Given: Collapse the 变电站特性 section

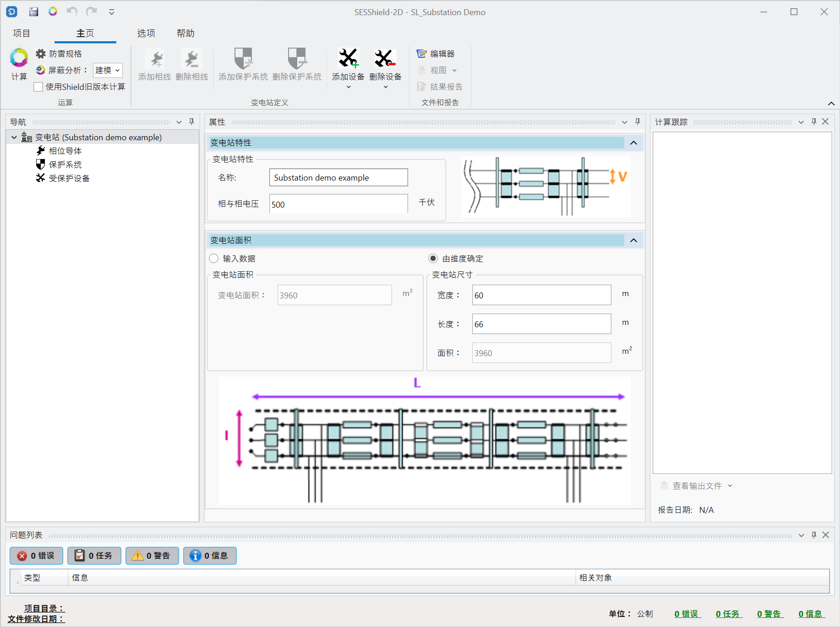Looking at the screenshot, I should (x=633, y=143).
